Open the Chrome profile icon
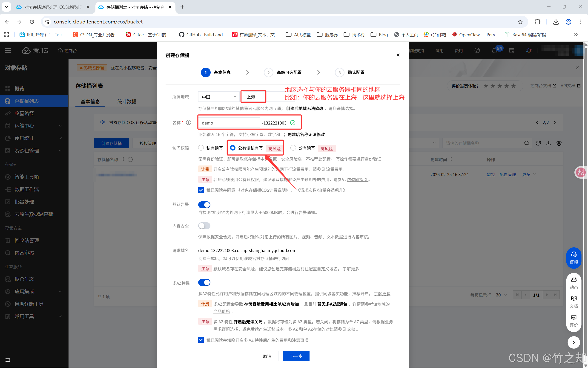Screen dimensions: 588x368 [x=568, y=22]
